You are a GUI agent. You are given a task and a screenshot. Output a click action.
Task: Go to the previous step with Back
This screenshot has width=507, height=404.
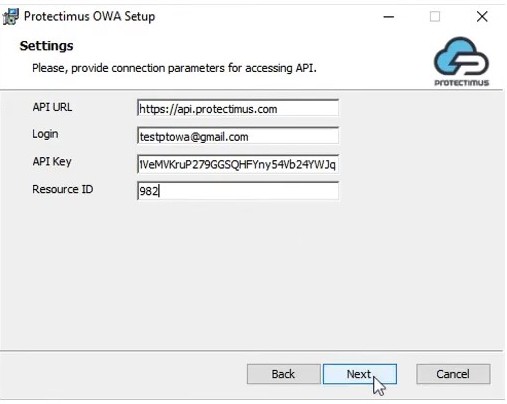283,374
